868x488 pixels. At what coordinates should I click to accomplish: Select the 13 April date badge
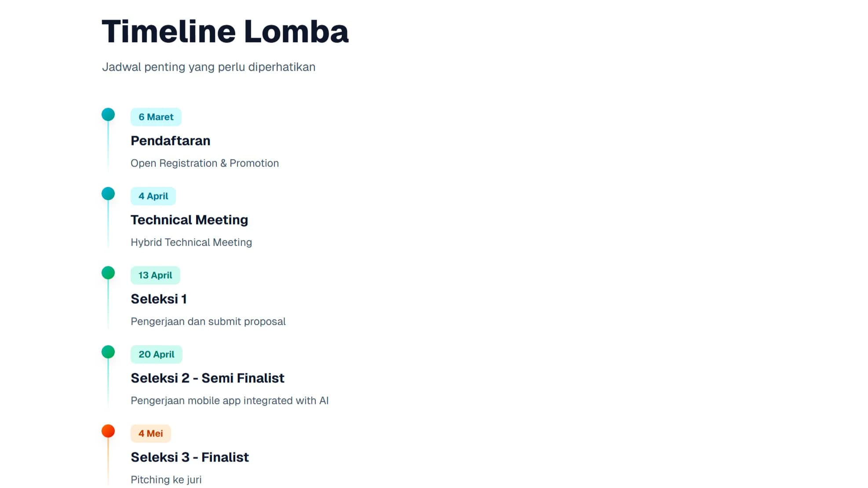click(155, 275)
